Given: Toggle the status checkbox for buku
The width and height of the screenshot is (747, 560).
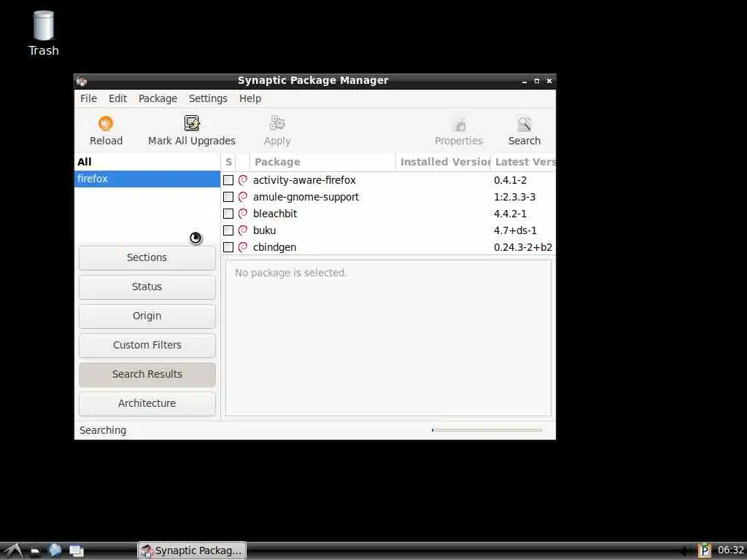Looking at the screenshot, I should coord(228,230).
